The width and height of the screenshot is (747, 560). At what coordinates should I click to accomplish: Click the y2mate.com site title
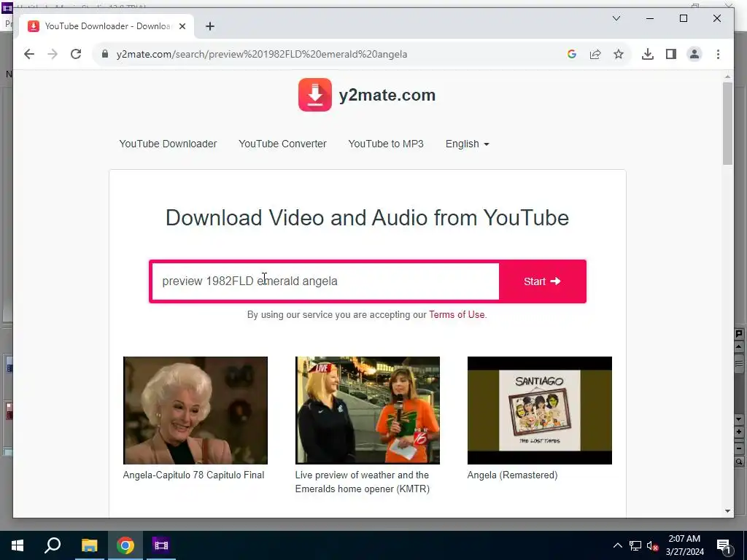click(x=387, y=96)
